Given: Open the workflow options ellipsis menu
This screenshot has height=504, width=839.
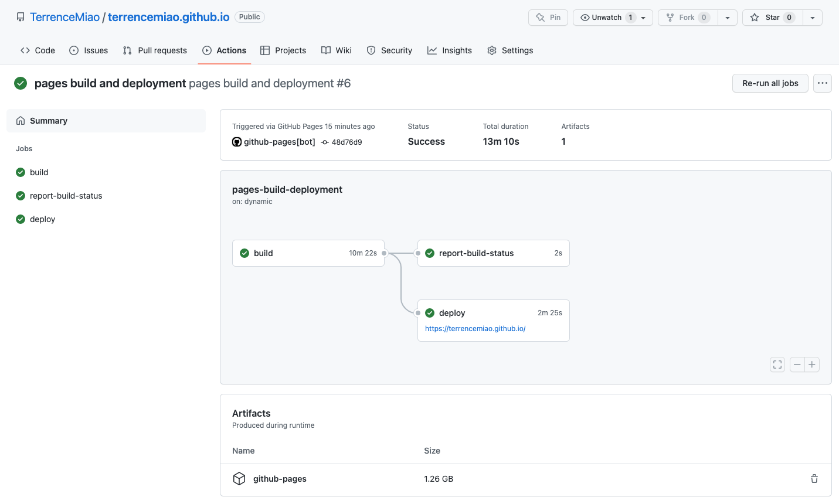Looking at the screenshot, I should (822, 83).
